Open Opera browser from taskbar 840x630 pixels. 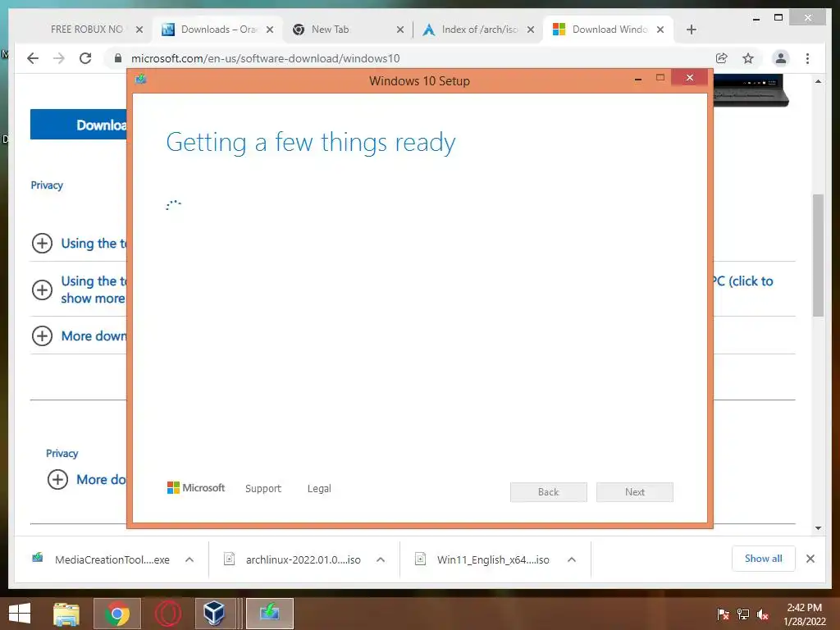tap(168, 614)
